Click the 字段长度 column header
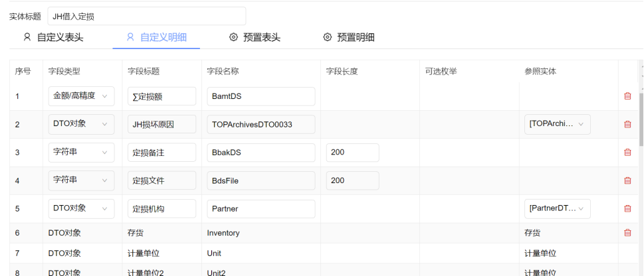644x276 pixels. coord(342,72)
